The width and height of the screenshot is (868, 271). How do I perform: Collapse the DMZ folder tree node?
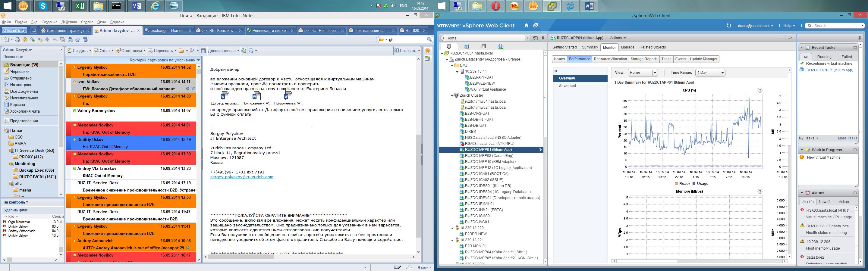[452, 66]
